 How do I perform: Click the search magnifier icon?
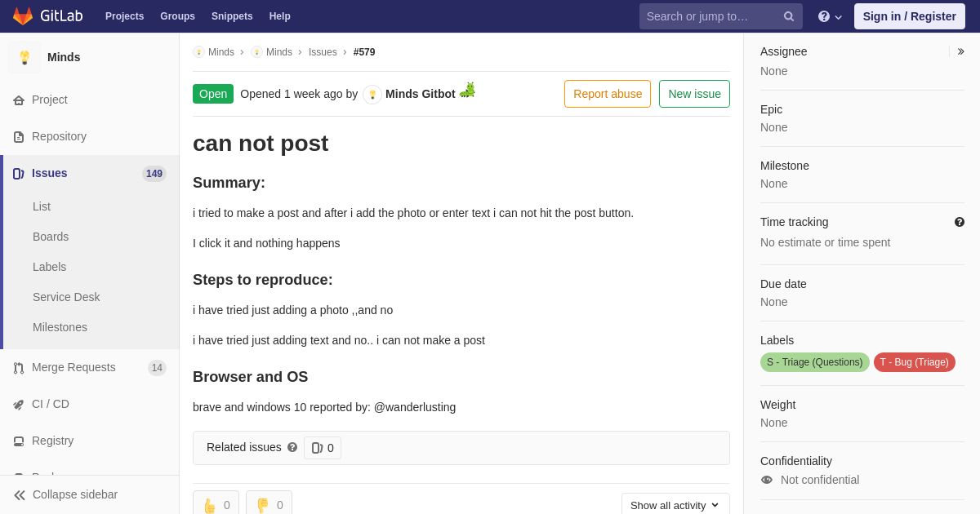click(x=789, y=16)
